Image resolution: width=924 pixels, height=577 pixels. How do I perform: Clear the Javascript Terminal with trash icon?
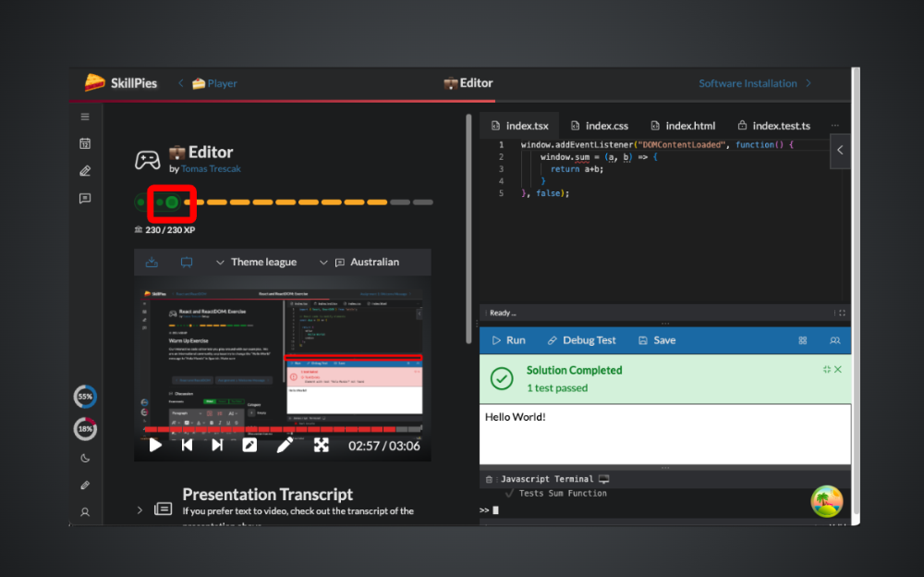[489, 479]
